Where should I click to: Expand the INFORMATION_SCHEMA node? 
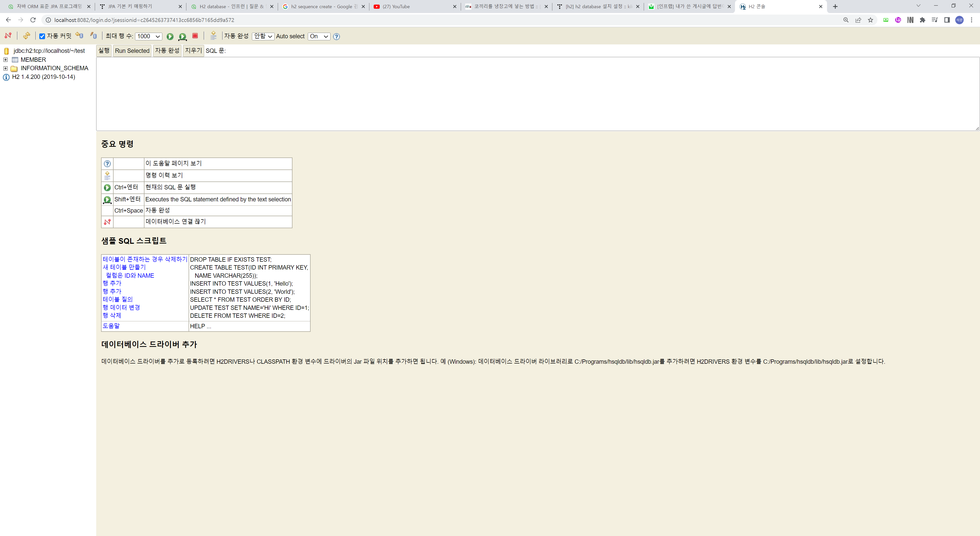point(5,68)
